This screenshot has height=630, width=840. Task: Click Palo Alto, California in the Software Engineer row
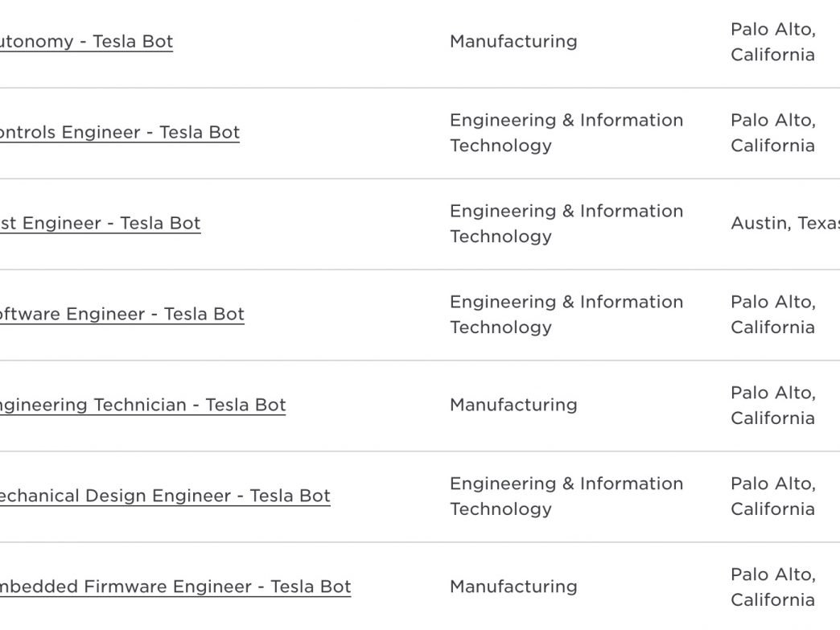click(x=773, y=315)
